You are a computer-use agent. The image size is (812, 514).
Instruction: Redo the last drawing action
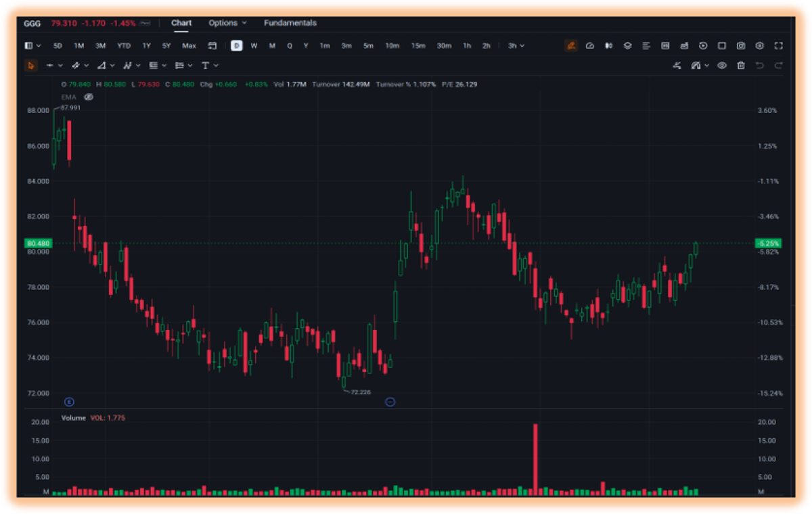[779, 66]
